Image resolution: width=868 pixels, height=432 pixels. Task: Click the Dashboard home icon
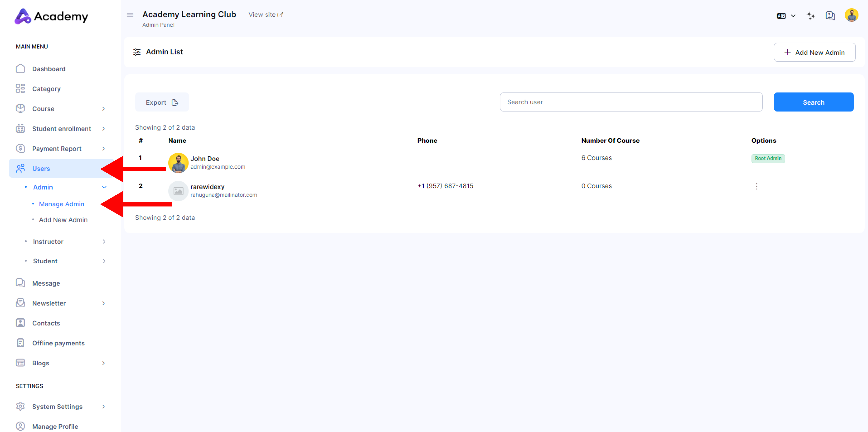[20, 69]
